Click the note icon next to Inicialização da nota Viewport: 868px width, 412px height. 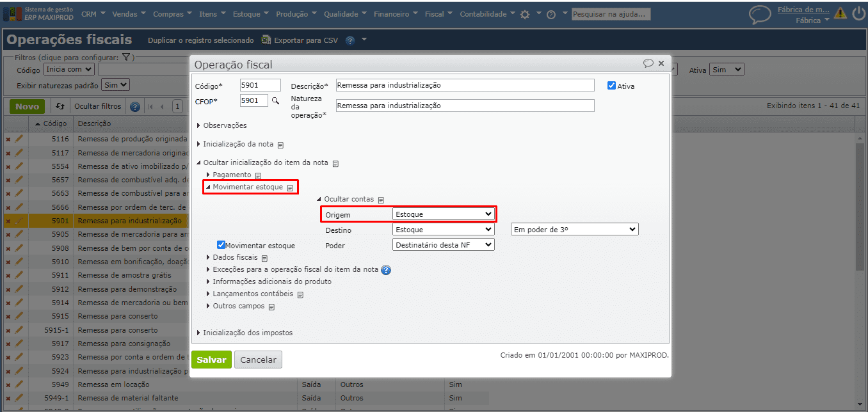[280, 145]
